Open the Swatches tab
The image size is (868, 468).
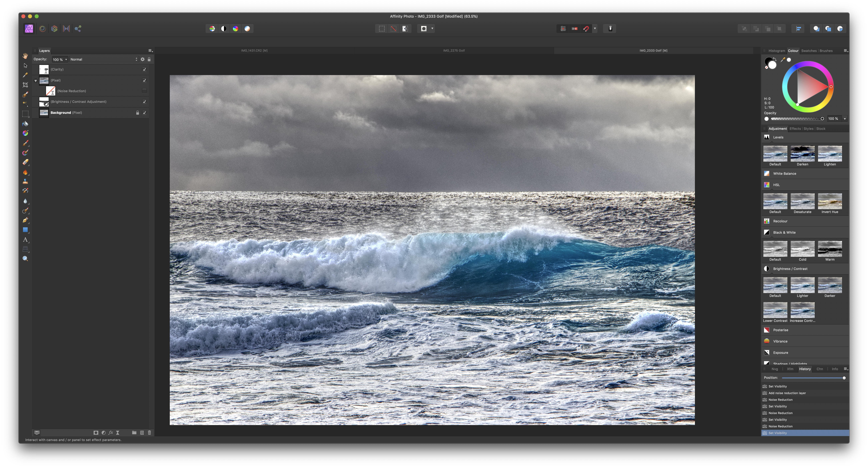809,51
